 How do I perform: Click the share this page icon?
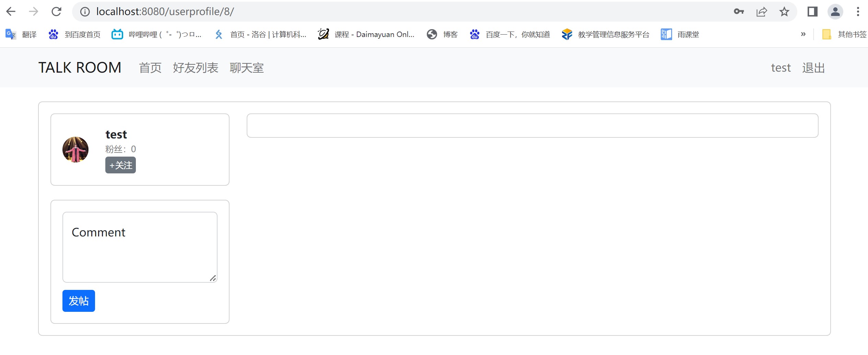tap(762, 11)
